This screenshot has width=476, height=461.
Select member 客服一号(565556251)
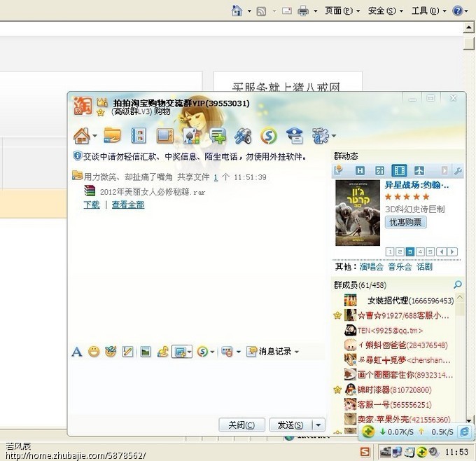click(x=393, y=405)
